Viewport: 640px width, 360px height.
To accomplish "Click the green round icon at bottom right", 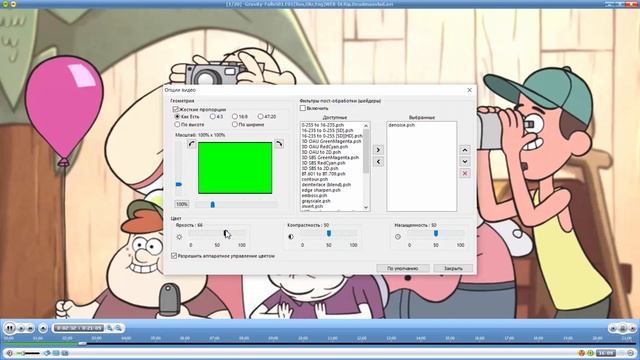I will pyautogui.click(x=590, y=353).
